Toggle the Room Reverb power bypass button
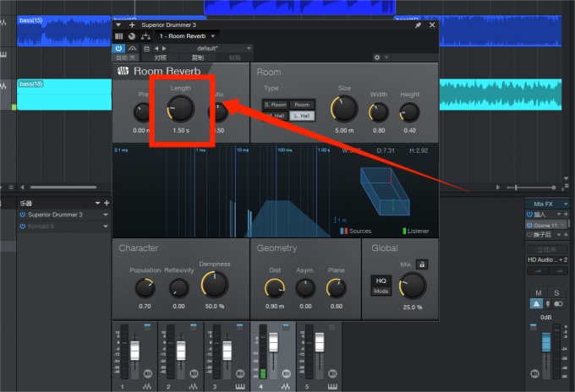The image size is (575, 392). click(119, 48)
